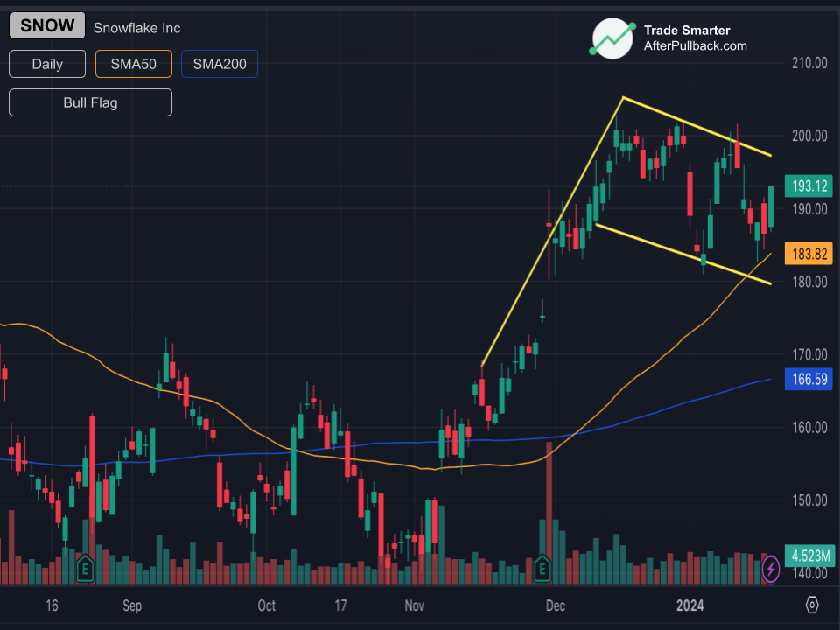Click AfterPullback.com link text

(696, 46)
